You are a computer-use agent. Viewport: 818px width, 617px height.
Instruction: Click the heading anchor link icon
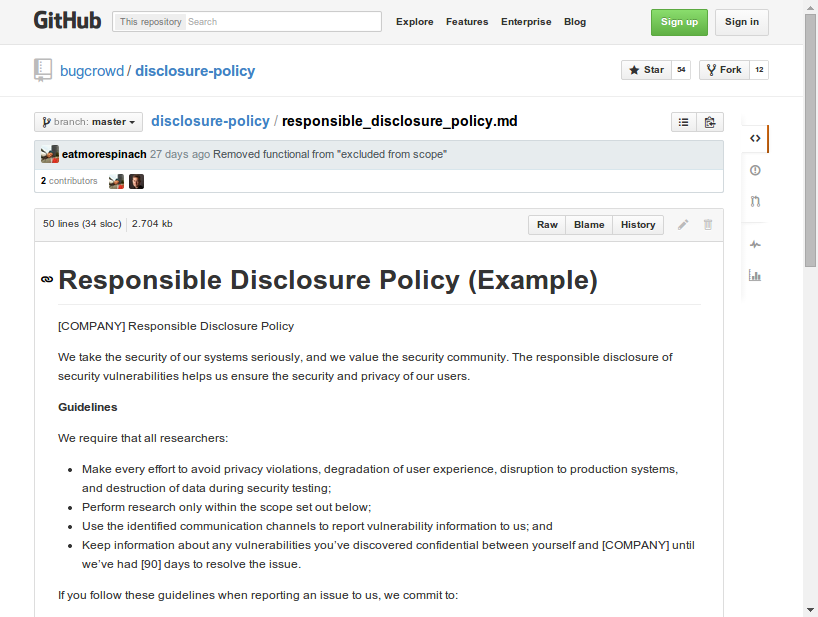pyautogui.click(x=46, y=281)
